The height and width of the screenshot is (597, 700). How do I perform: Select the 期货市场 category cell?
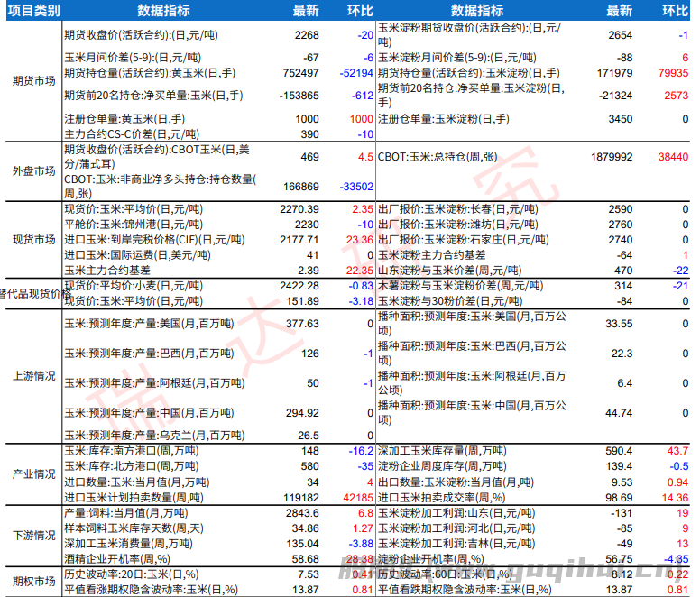click(31, 80)
